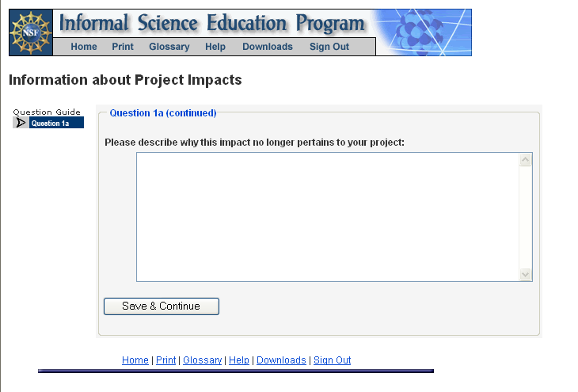Open Glossary from the top navigation bar
This screenshot has width=578, height=392.
tap(169, 47)
